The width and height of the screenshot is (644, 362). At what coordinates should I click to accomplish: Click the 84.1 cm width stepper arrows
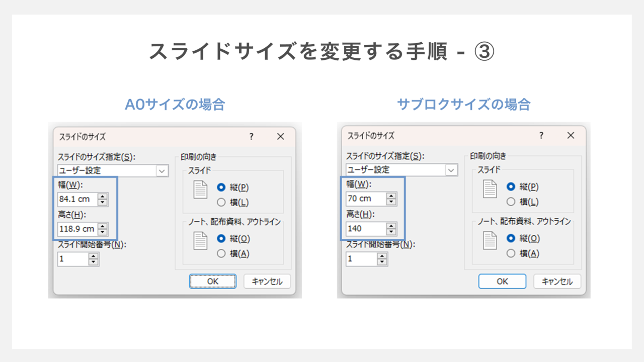[103, 200]
